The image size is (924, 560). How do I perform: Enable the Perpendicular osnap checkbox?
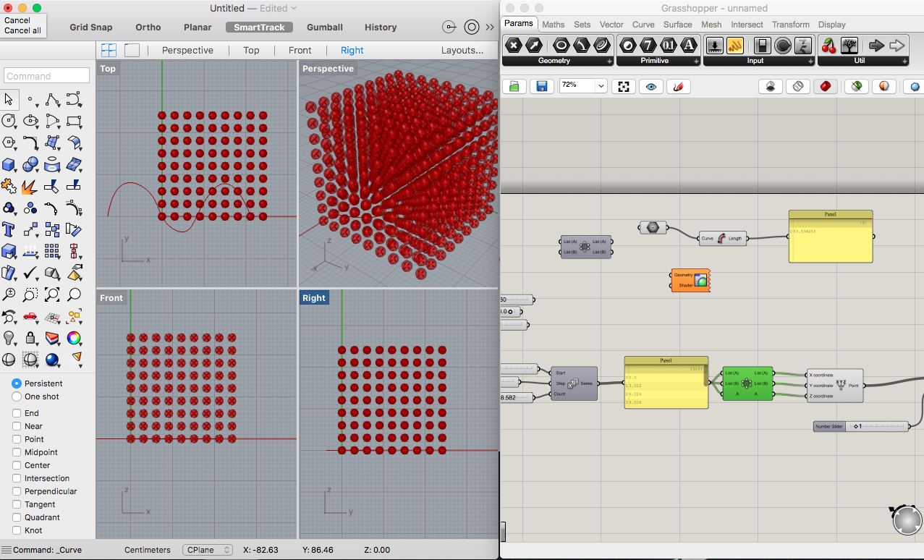pos(17,491)
